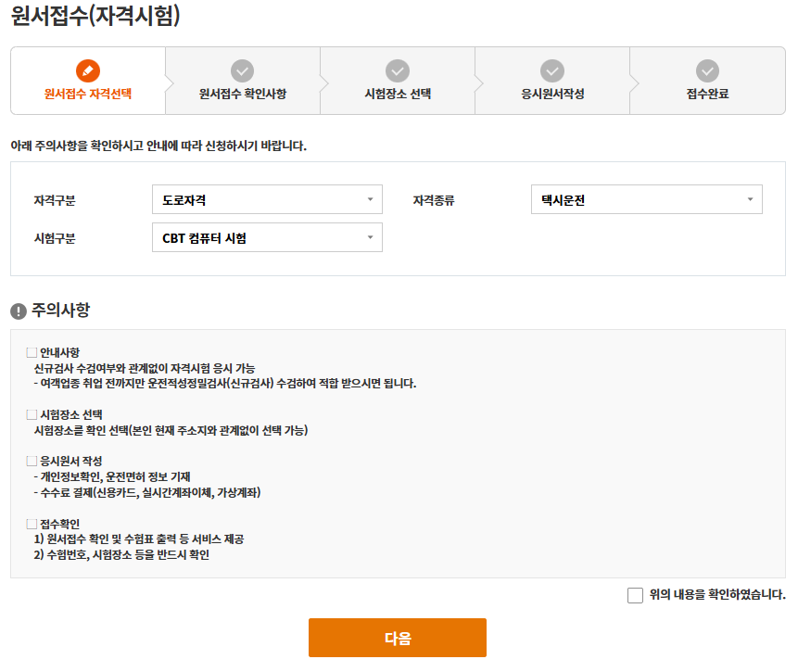Click the text 신규검사 수검여부와 관계없이 자격시험 응시 가능
Screen dimensions: 798x672
(x=145, y=368)
